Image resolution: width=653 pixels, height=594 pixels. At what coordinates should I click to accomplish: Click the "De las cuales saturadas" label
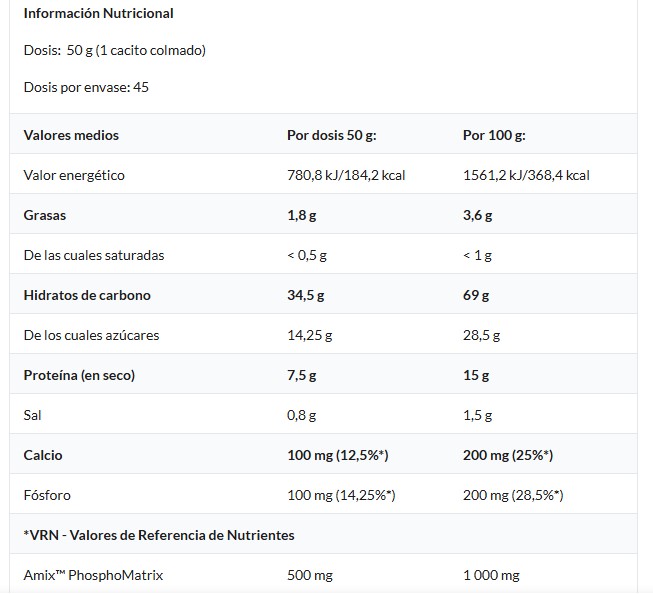pos(94,255)
